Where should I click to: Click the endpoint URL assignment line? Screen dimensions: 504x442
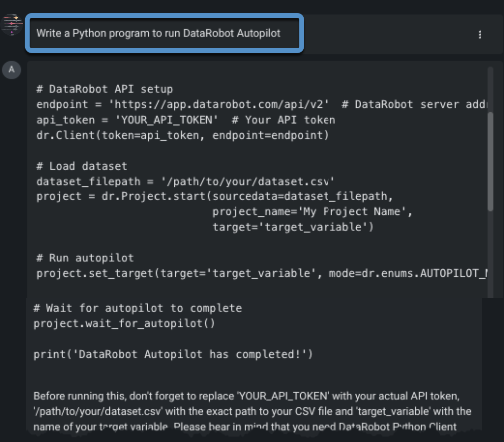point(182,104)
